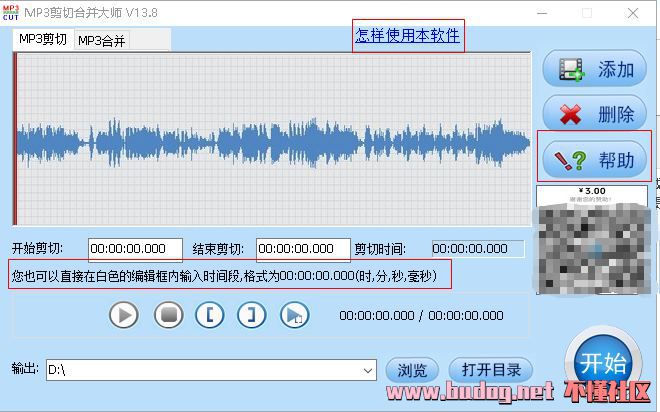Switch to the MP3剪切 tab
660x412 pixels.
[43, 40]
